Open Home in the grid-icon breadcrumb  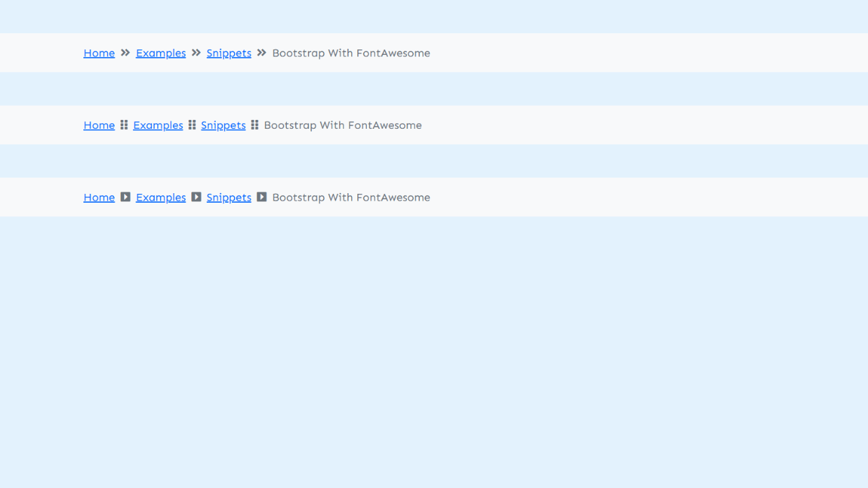(x=99, y=125)
